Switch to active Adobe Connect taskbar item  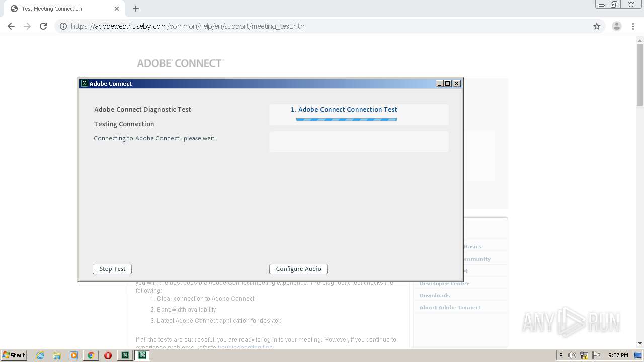pyautogui.click(x=142, y=355)
